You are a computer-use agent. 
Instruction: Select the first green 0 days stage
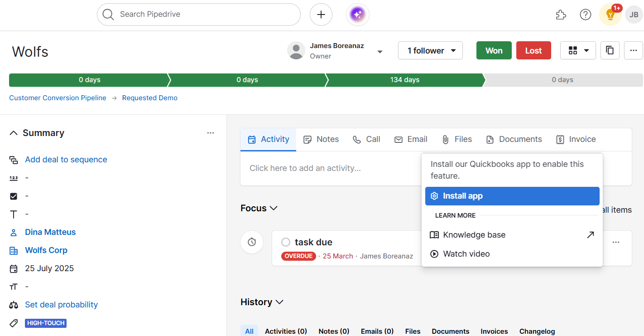[90, 80]
